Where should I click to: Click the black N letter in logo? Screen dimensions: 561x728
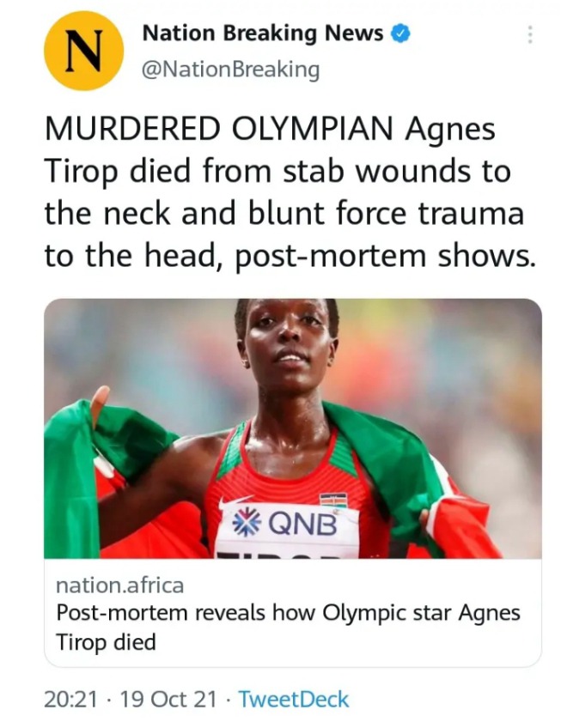[83, 51]
